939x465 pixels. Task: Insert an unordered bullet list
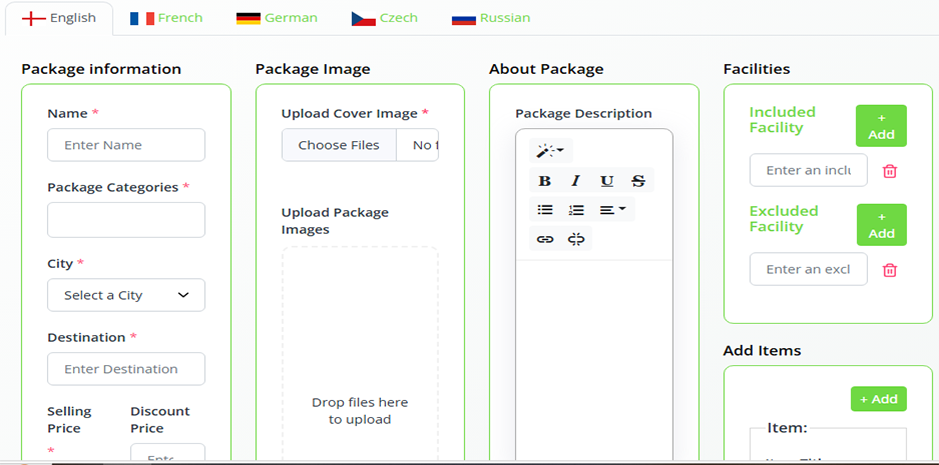pyautogui.click(x=545, y=210)
